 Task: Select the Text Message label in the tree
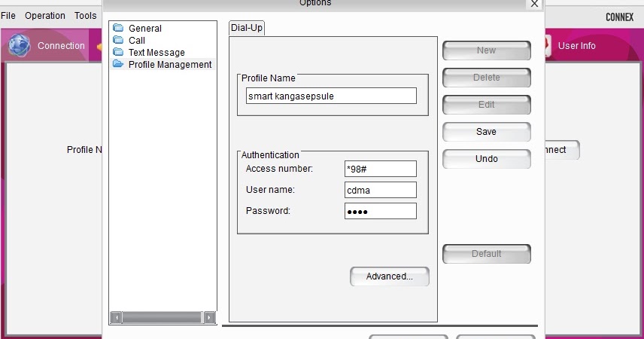(x=156, y=52)
